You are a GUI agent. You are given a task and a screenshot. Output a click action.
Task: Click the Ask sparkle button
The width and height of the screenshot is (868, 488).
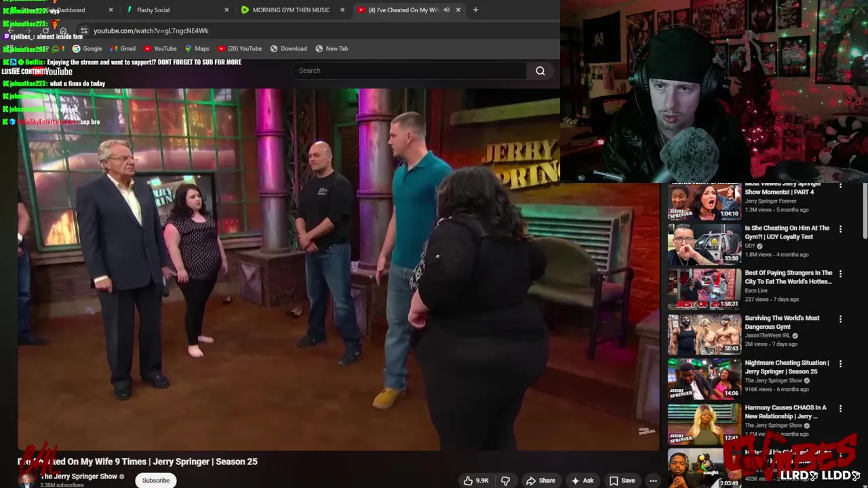pos(583,481)
